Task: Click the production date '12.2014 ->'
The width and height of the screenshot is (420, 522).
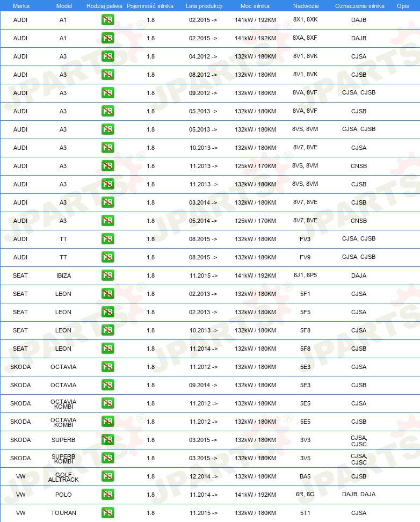Action: click(204, 477)
